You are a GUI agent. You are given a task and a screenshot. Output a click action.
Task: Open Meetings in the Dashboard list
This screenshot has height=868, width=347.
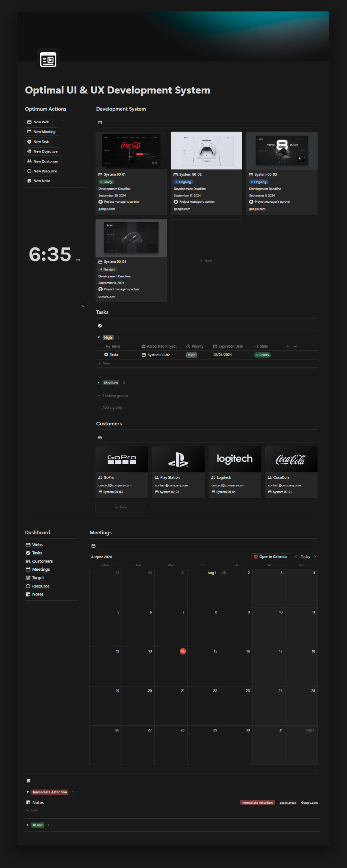[38, 569]
